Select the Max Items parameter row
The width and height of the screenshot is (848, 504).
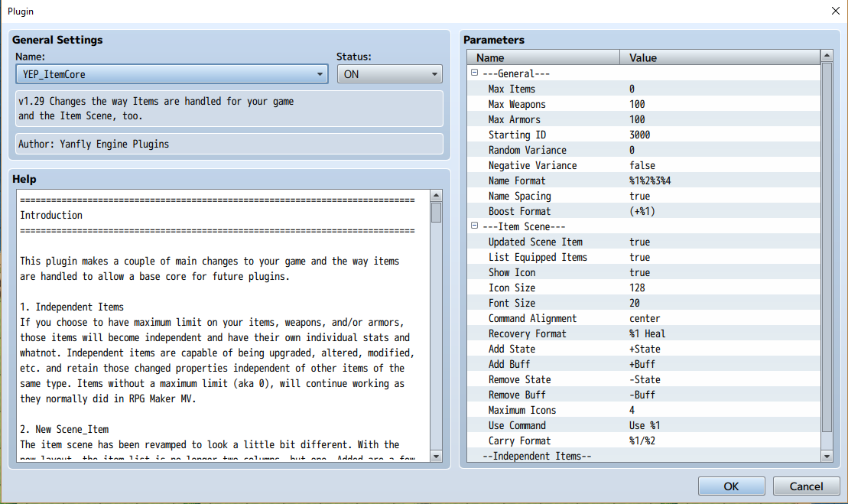644,89
